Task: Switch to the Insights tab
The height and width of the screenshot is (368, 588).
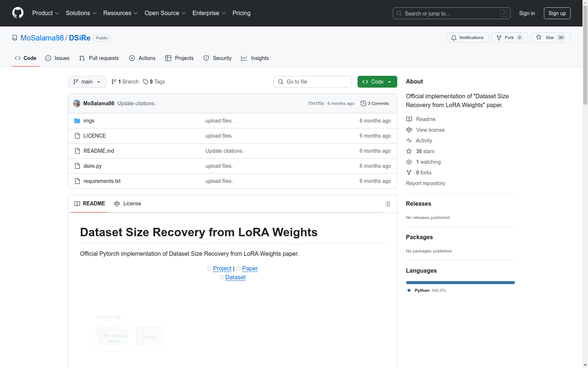Action: click(x=255, y=58)
